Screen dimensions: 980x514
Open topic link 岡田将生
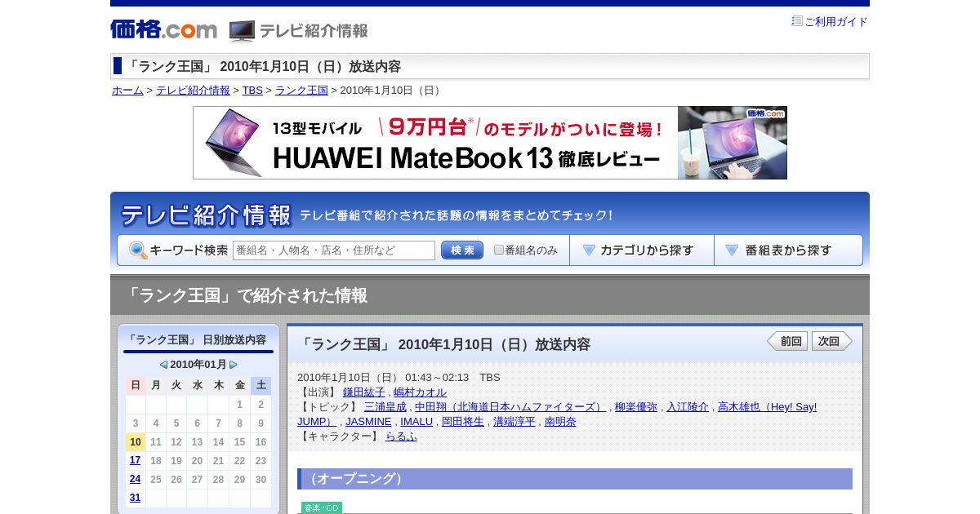pos(463,421)
